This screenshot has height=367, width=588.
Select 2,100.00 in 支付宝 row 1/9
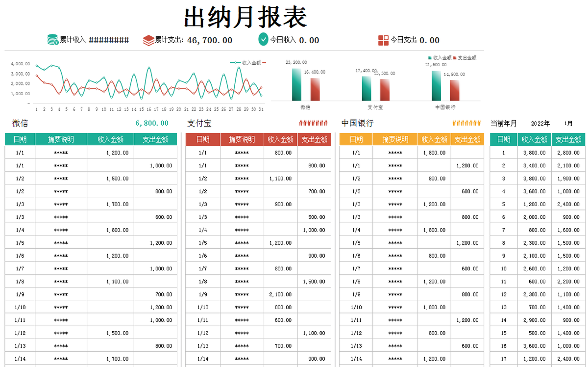coord(281,294)
